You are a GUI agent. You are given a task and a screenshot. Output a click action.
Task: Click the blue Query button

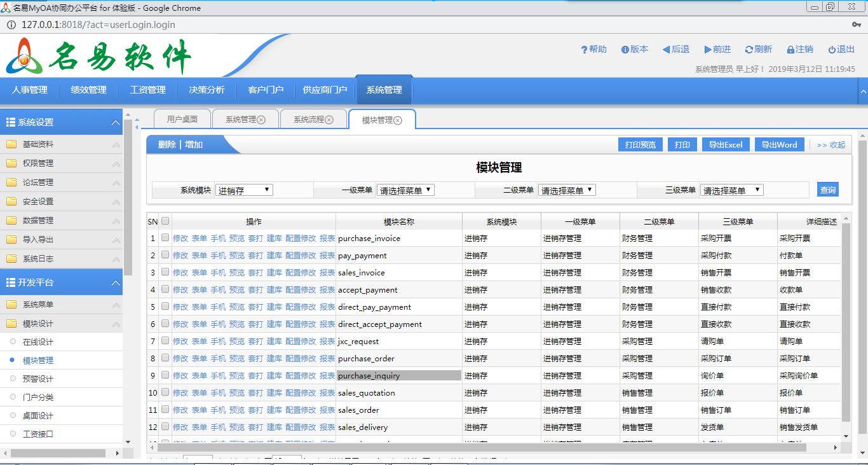click(x=827, y=190)
